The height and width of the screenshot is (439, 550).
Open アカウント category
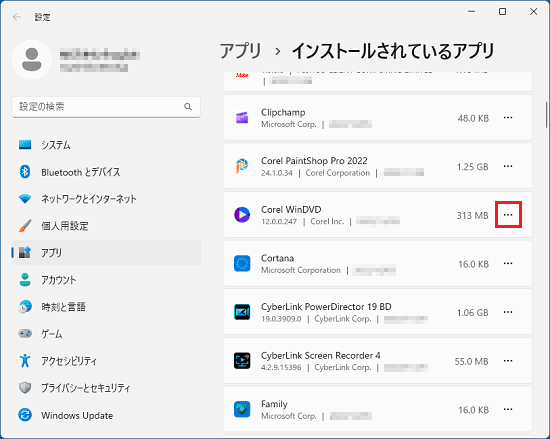(x=106, y=280)
